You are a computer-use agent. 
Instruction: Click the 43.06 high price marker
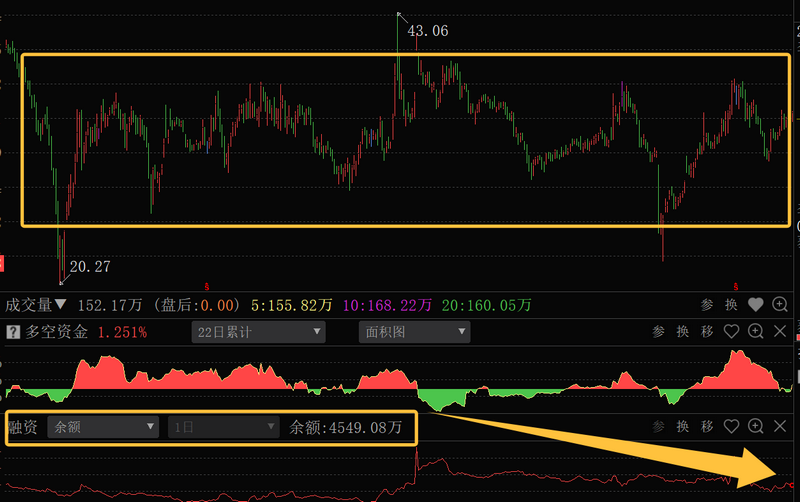click(x=427, y=31)
